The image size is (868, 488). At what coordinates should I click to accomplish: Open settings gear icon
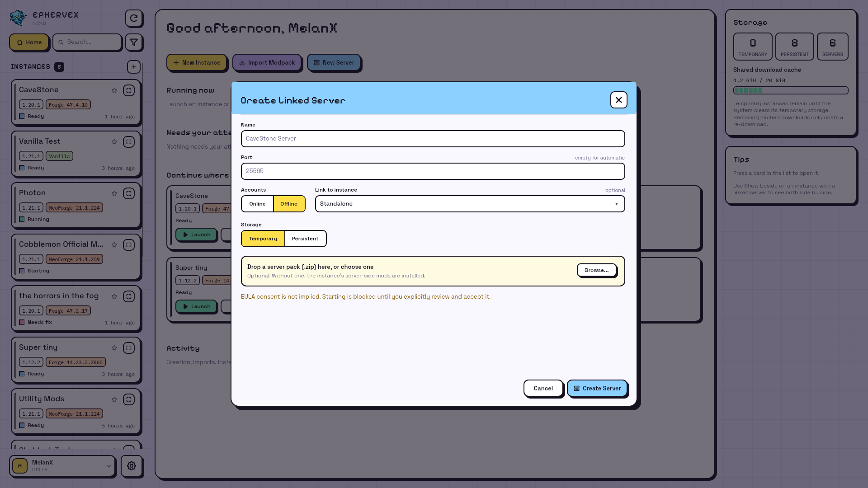click(x=132, y=466)
